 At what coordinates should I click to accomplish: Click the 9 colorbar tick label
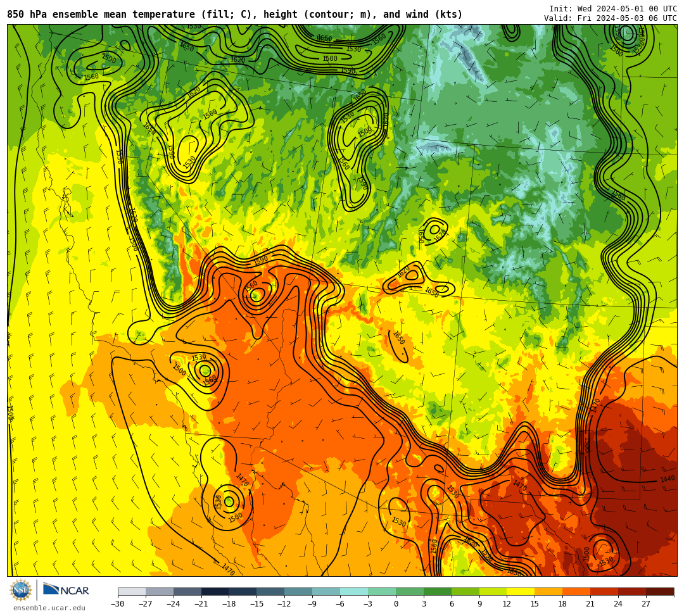479,604
